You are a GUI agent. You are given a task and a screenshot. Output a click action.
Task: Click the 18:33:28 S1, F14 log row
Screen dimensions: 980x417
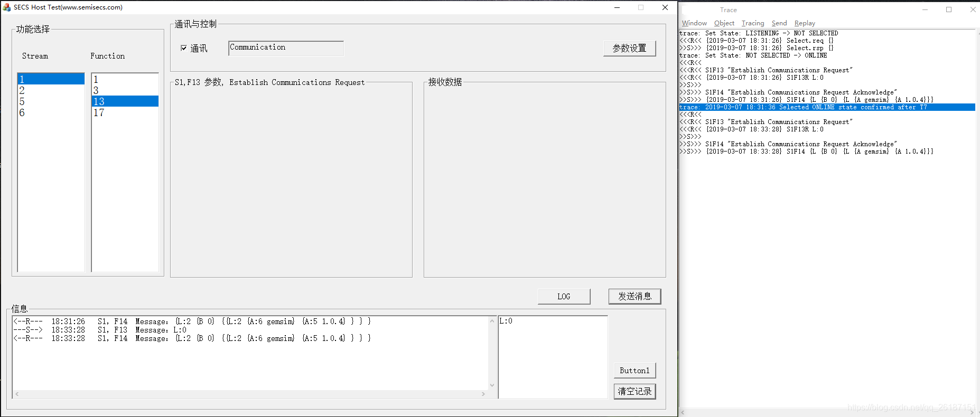click(192, 338)
